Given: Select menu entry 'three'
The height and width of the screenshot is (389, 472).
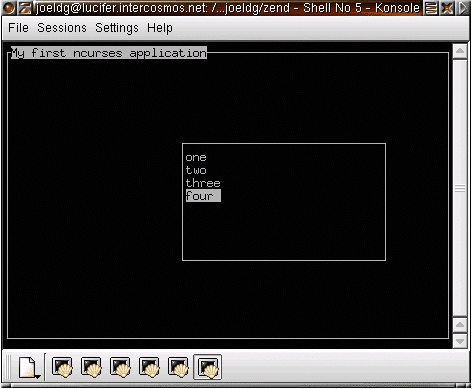Looking at the screenshot, I should 203,183.
